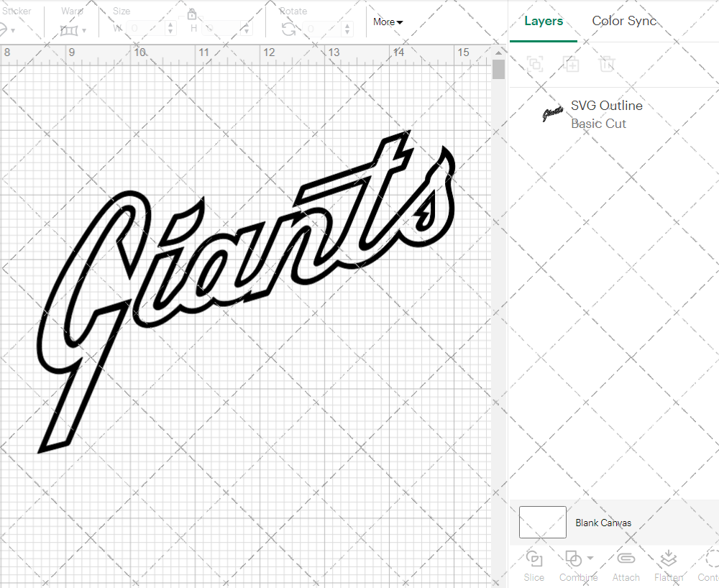Screen dimensions: 719x588
Task: Click the Duplicate layer icon
Action: point(571,64)
